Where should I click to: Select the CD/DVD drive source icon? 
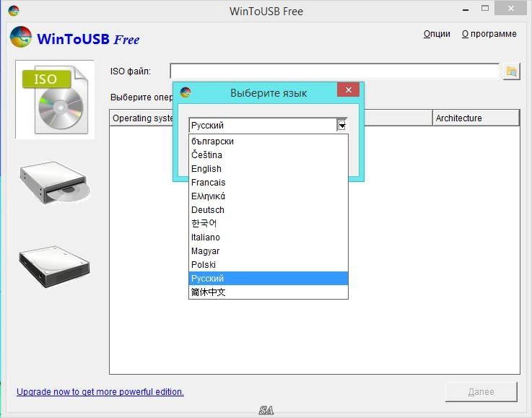tap(55, 183)
